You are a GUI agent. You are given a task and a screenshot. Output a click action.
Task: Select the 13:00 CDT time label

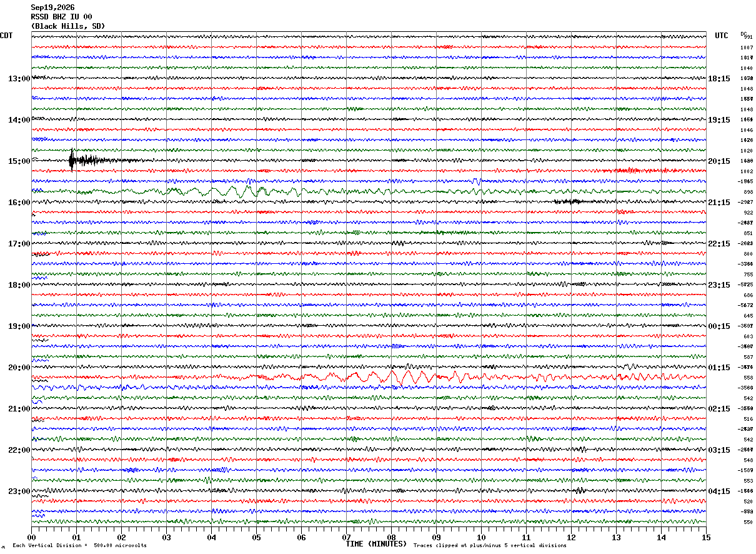coord(19,79)
